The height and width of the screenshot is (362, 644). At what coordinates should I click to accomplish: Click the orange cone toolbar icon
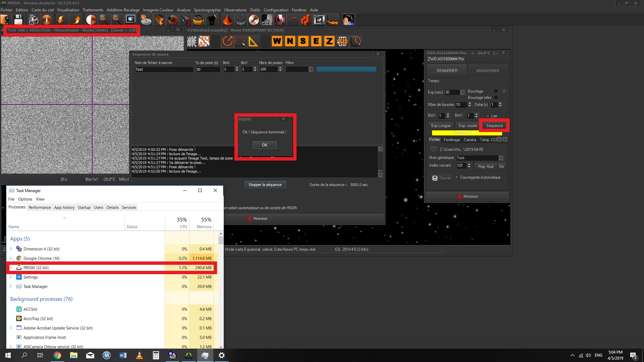(x=227, y=20)
